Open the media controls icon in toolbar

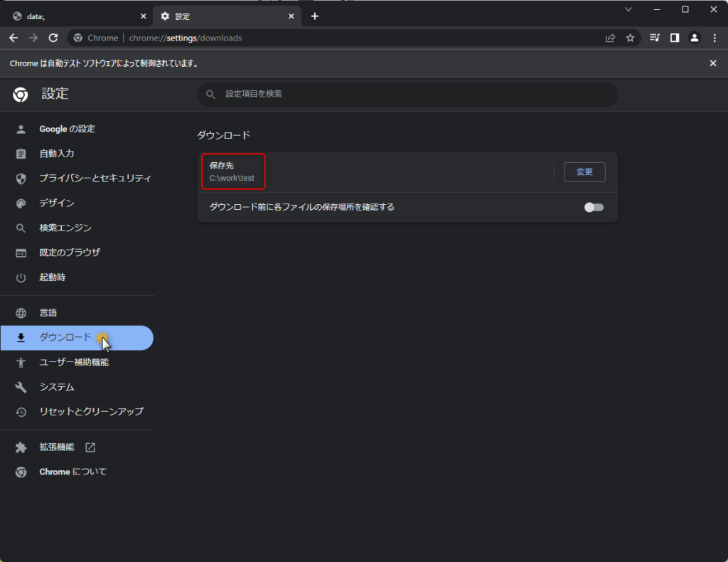coord(655,38)
